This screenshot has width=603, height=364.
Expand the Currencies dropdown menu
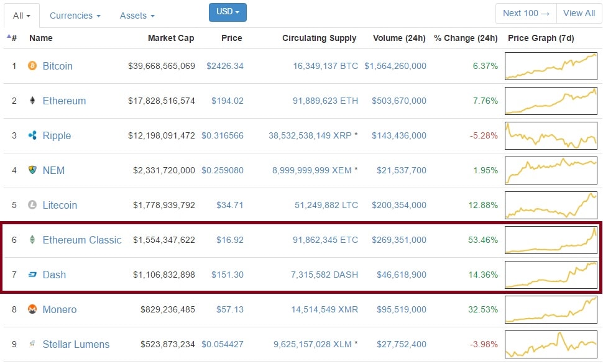pos(75,16)
